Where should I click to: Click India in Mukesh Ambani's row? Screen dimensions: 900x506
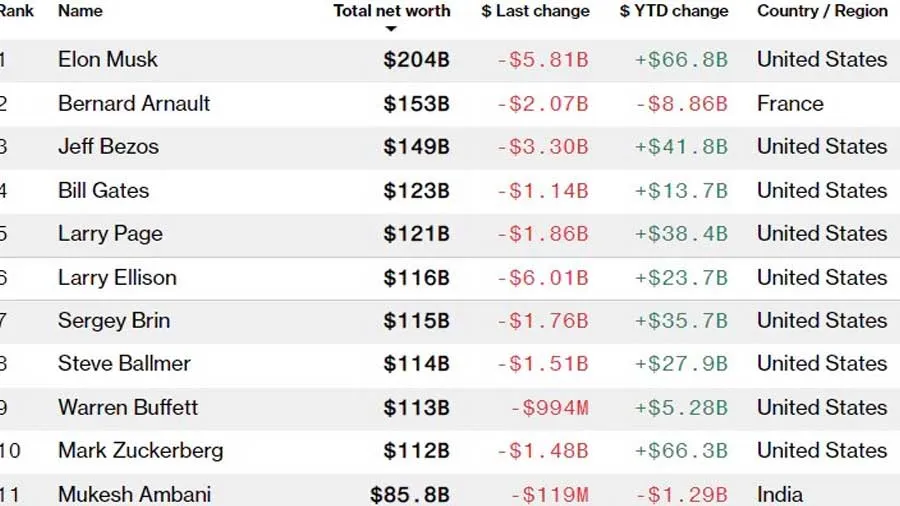[x=780, y=494]
